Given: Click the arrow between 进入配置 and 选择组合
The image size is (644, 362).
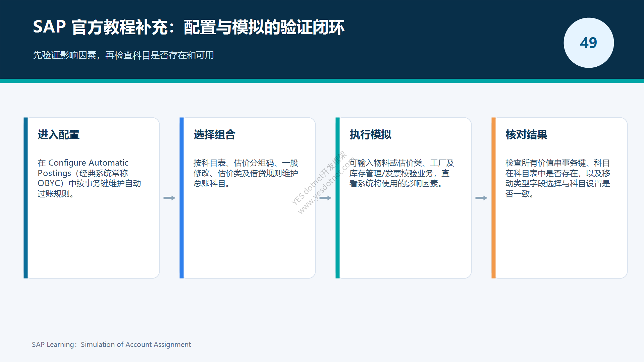Looking at the screenshot, I should [x=169, y=198].
